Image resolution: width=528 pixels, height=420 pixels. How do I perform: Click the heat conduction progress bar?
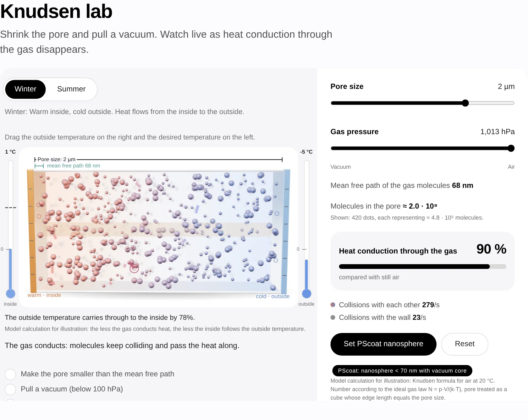(422, 267)
